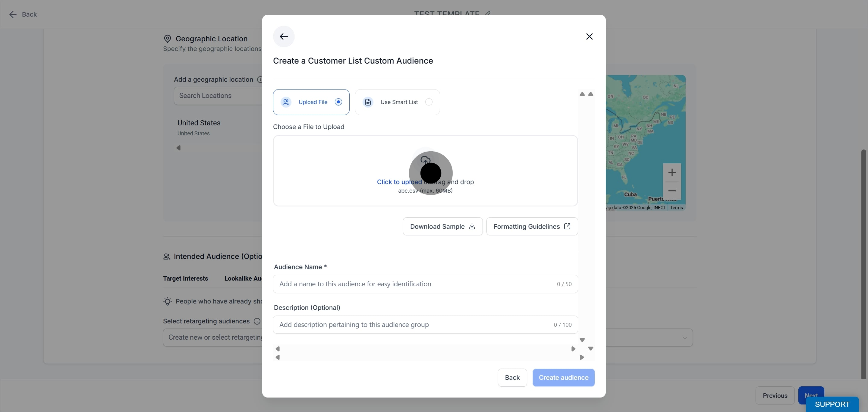Click the Smart List document icon
868x412 pixels.
point(368,102)
